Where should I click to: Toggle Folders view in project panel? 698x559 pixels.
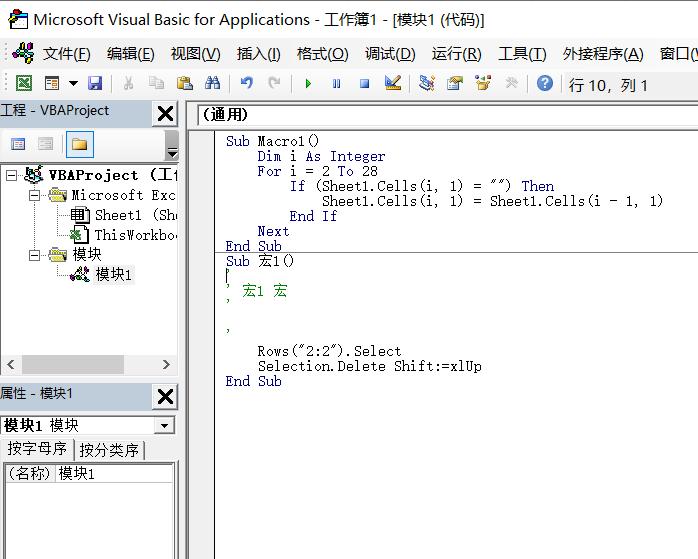(x=80, y=144)
